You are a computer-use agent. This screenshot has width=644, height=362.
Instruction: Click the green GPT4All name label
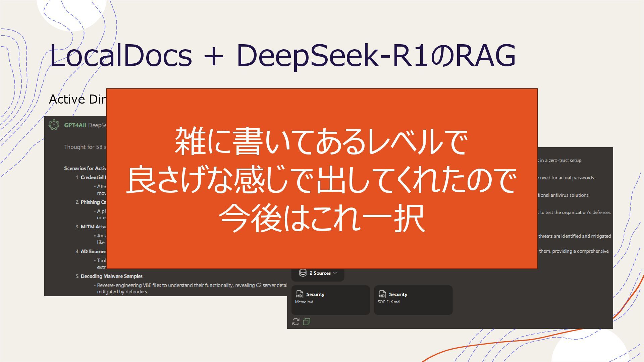tap(75, 125)
